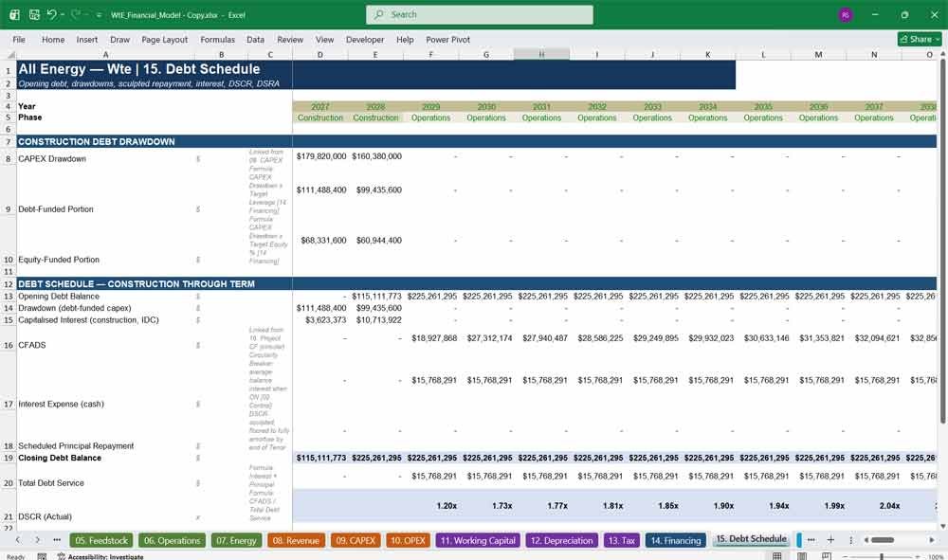
Task: Open the Formulas ribbon tab
Action: (x=217, y=39)
